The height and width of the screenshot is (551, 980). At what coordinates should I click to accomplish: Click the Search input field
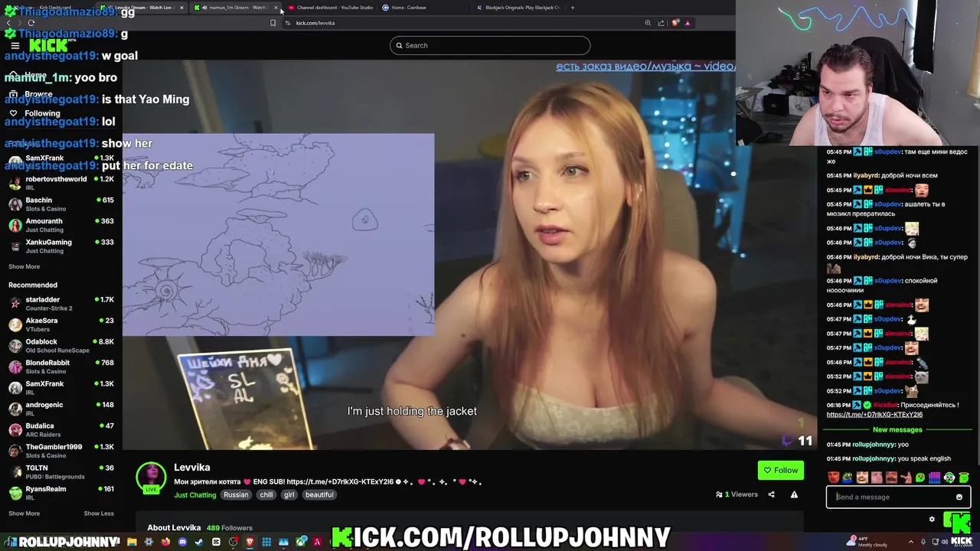(x=490, y=45)
